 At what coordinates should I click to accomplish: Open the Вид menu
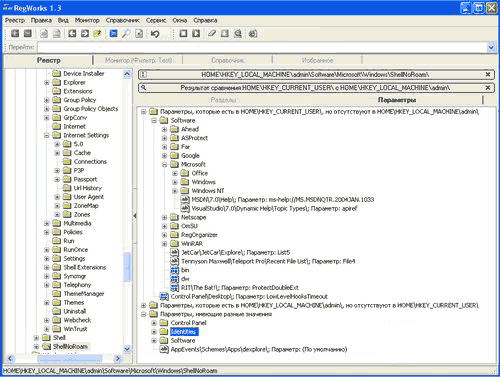click(x=63, y=20)
